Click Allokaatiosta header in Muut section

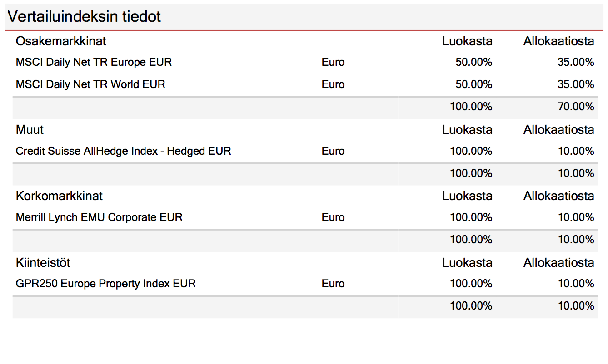(558, 130)
